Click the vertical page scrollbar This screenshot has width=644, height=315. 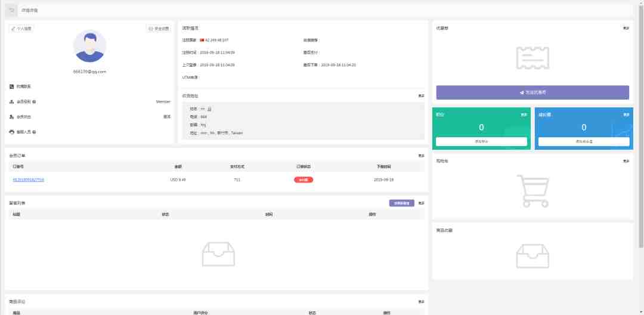(641, 125)
